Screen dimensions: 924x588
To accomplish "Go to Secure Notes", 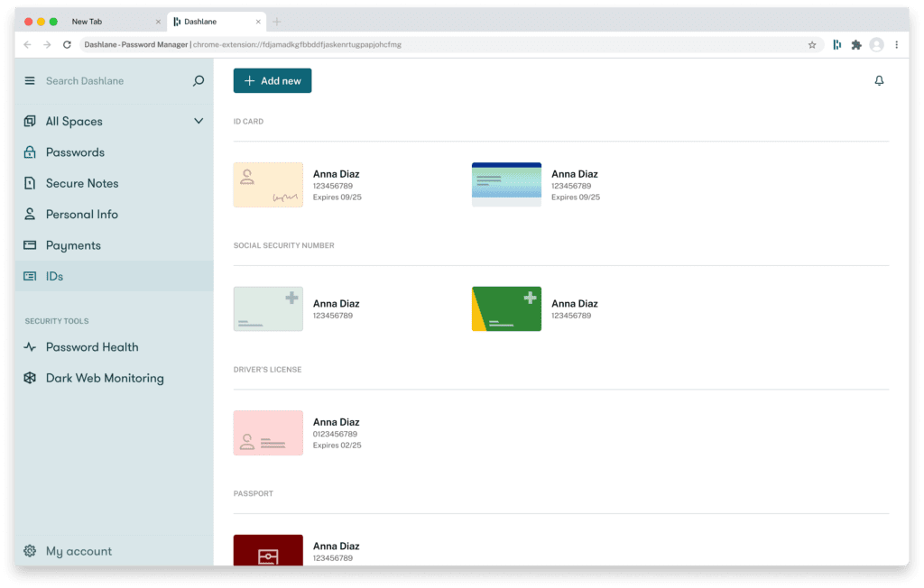I will tap(82, 183).
